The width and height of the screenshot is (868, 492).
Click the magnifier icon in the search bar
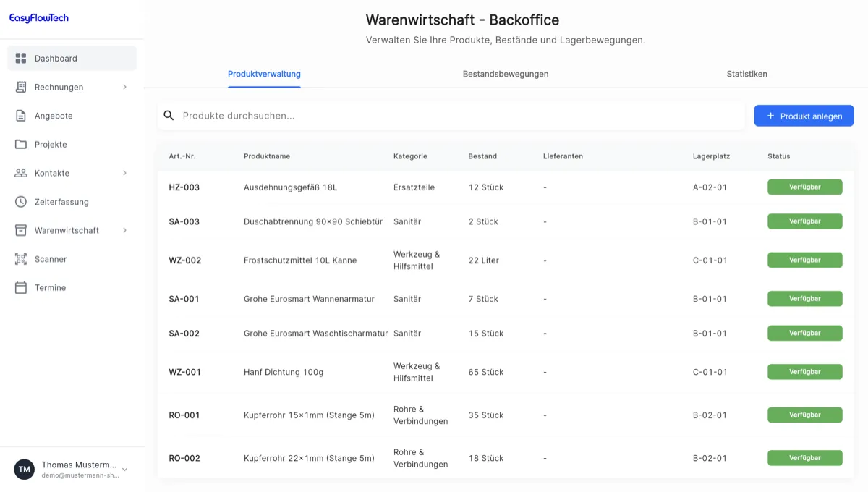tap(169, 115)
